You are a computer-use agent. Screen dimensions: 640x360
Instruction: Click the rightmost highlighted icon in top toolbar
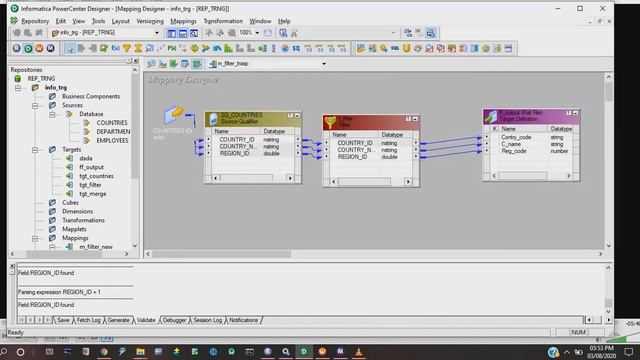pos(430,33)
